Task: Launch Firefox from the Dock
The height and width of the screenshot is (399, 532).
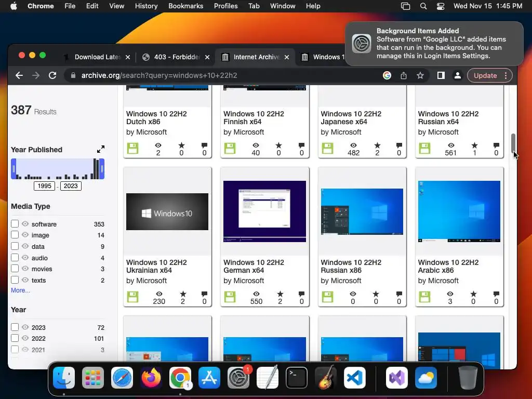Action: (x=151, y=378)
